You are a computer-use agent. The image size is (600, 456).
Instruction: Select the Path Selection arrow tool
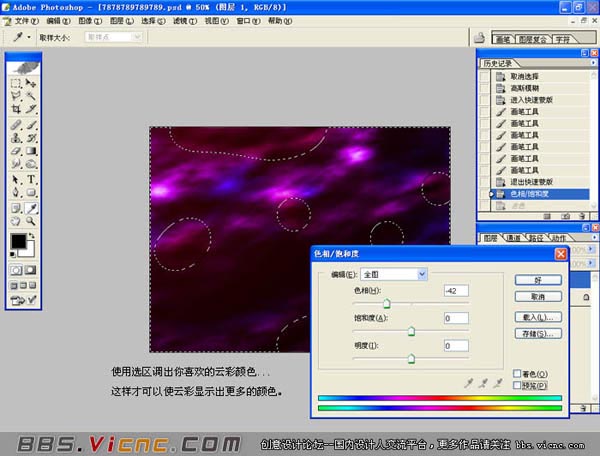(16, 179)
